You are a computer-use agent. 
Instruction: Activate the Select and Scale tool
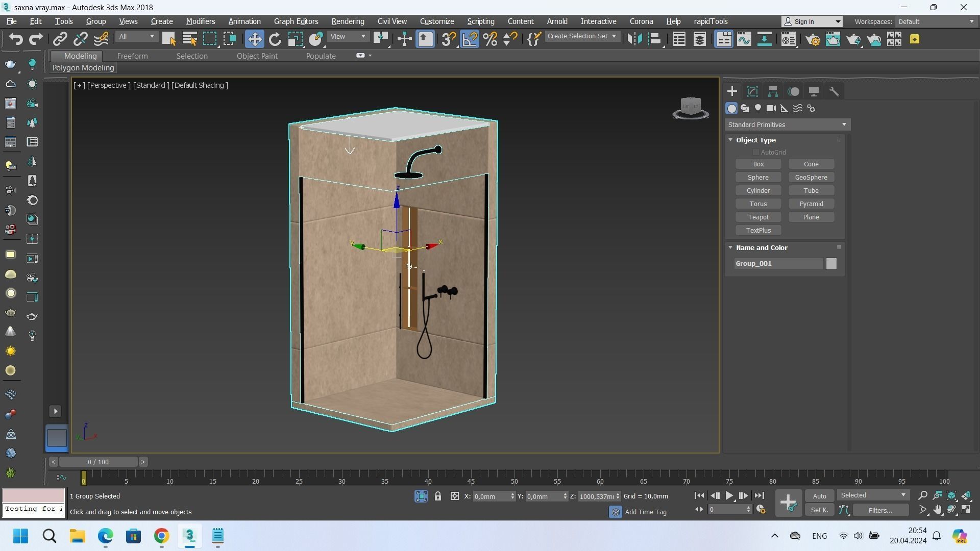click(x=295, y=39)
